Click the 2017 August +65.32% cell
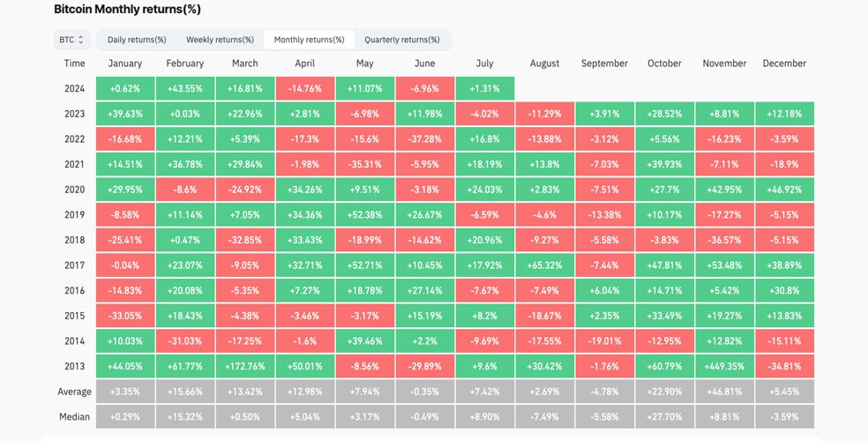Screen dimensions: 868x441 544,265
